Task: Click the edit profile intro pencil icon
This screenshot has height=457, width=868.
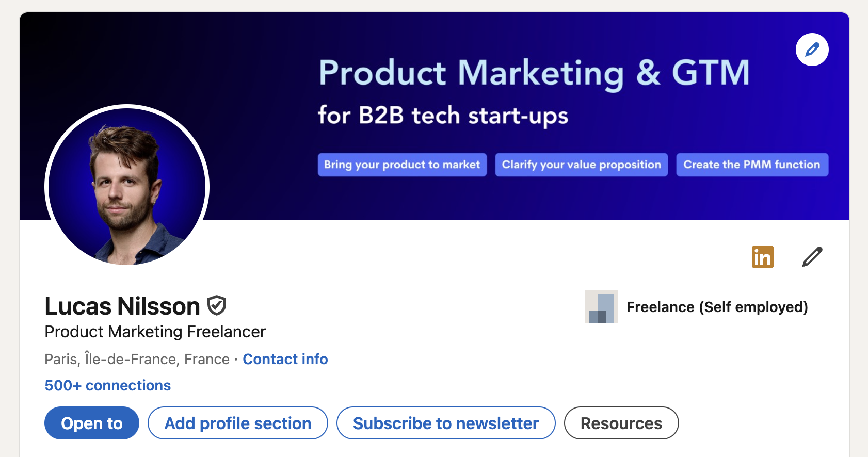Action: 812,257
